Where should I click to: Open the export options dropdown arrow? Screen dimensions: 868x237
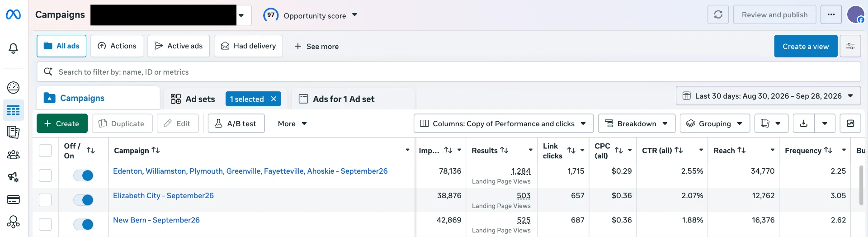825,123
